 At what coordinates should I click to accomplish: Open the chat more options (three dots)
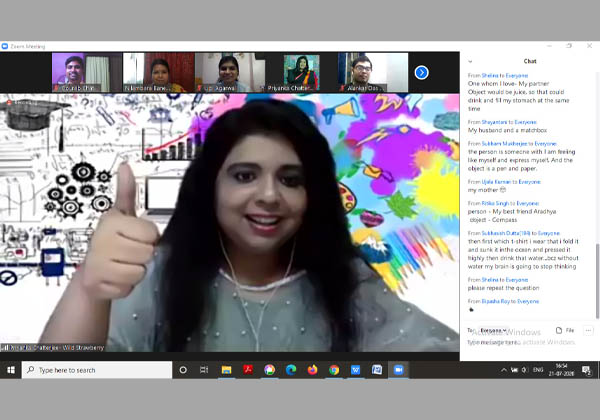tap(588, 329)
